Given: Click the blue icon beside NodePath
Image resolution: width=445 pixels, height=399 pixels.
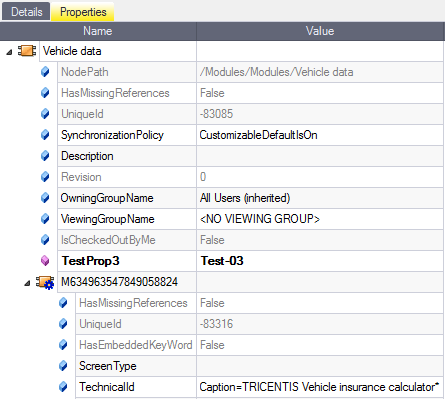Looking at the screenshot, I should [x=45, y=72].
